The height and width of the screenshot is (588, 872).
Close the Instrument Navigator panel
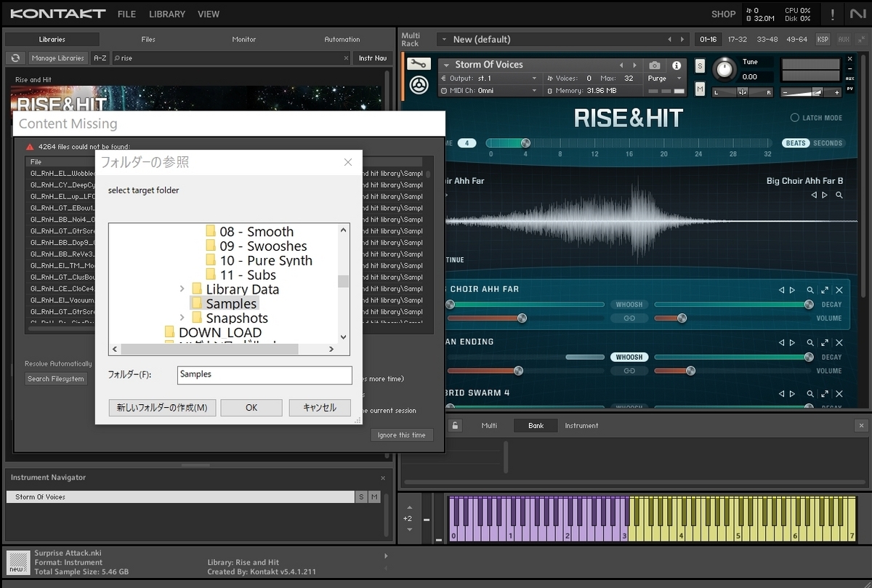383,478
